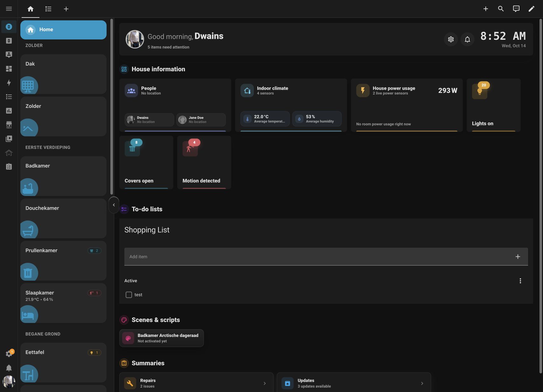Open the HACS store sidebar icon

[x=9, y=125]
